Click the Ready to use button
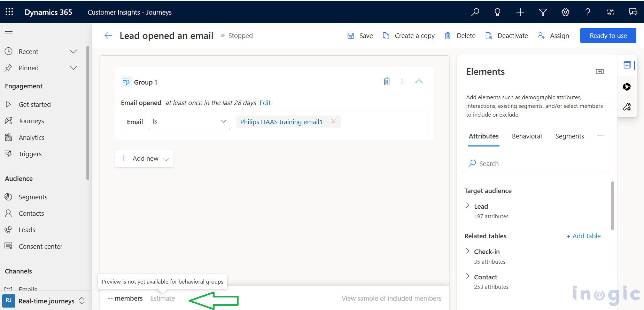The image size is (644, 310). point(608,35)
